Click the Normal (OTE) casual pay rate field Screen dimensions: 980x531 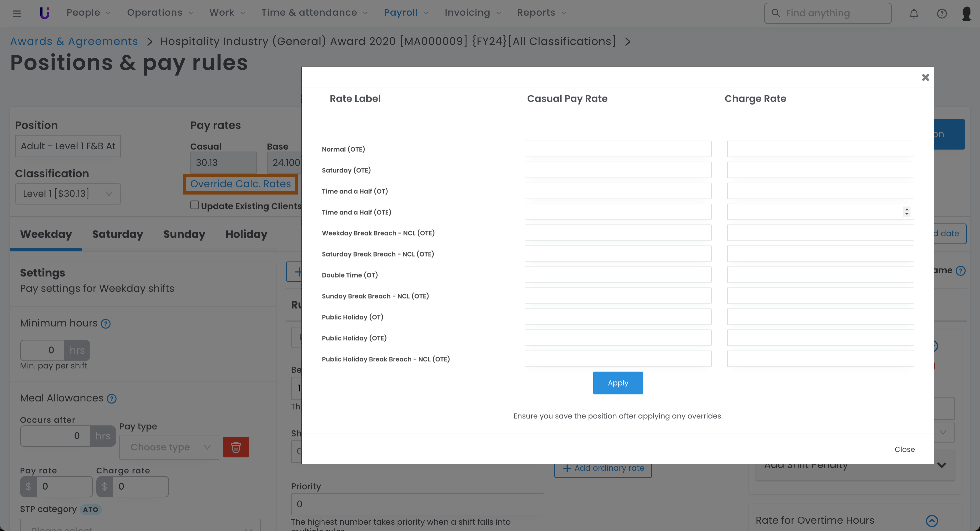click(617, 149)
